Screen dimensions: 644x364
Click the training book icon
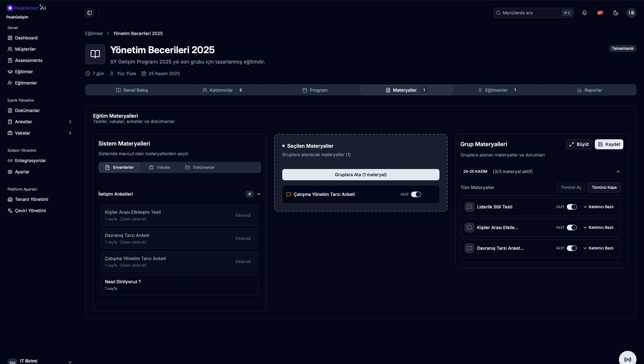click(95, 54)
